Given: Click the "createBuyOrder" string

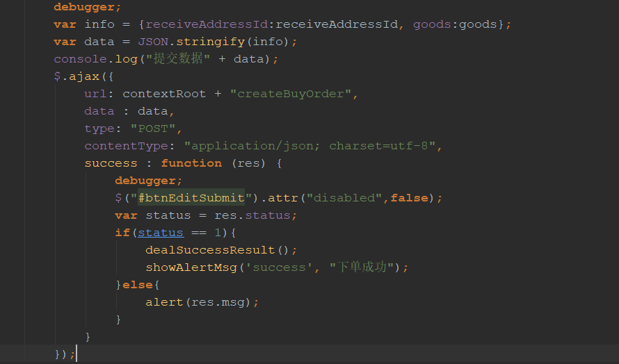Looking at the screenshot, I should click(290, 94).
